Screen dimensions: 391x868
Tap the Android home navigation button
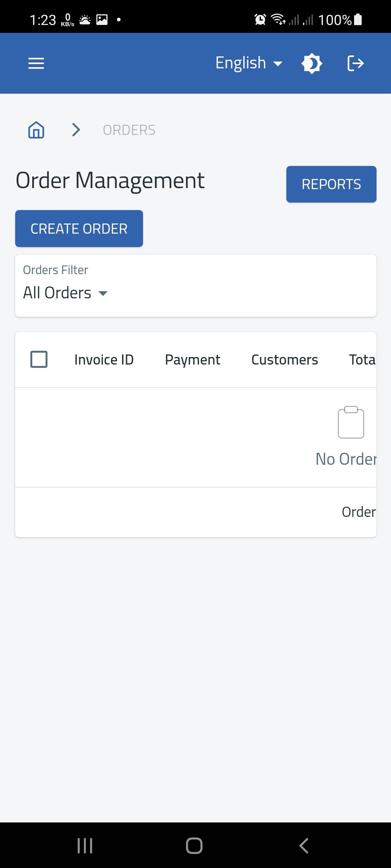194,846
